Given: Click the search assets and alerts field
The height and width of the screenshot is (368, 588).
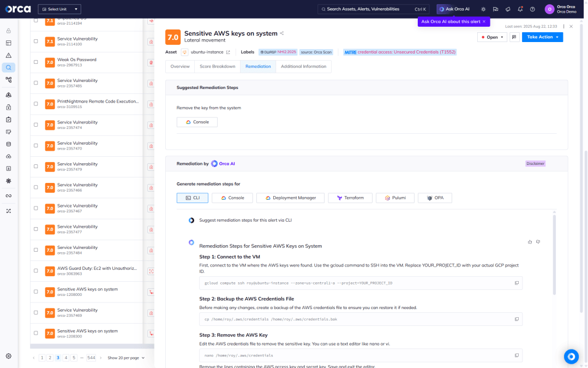Looking at the screenshot, I should pyautogui.click(x=368, y=9).
